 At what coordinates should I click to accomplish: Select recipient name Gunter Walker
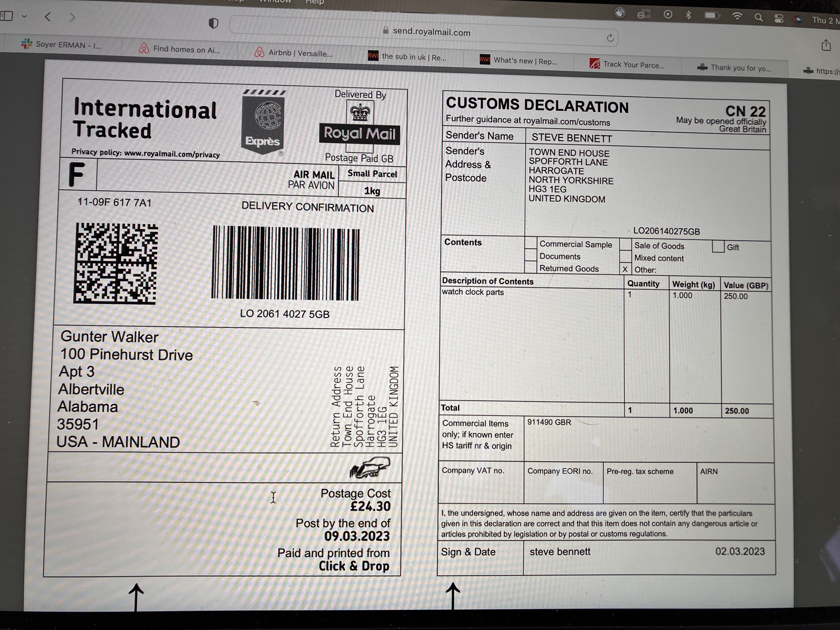point(109,336)
